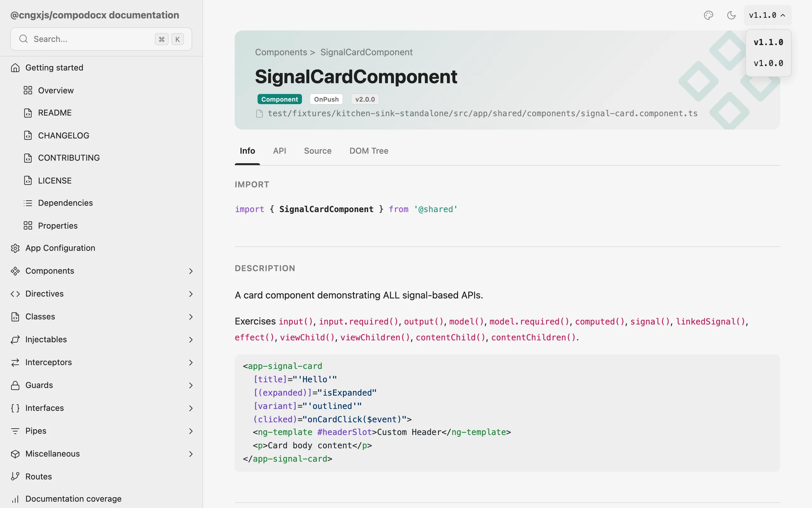Image resolution: width=812 pixels, height=508 pixels.
Task: Click the v2.0.0 version badge
Action: [x=365, y=99]
